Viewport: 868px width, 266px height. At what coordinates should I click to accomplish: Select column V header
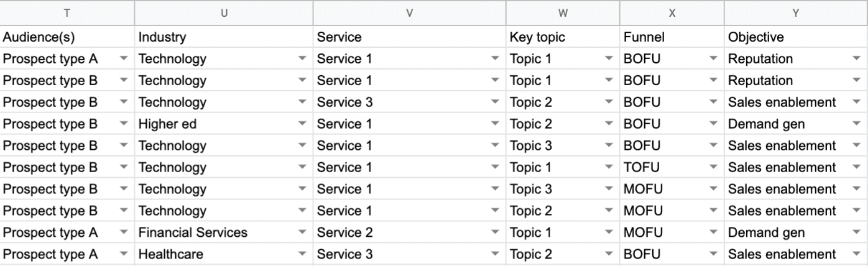click(x=409, y=12)
